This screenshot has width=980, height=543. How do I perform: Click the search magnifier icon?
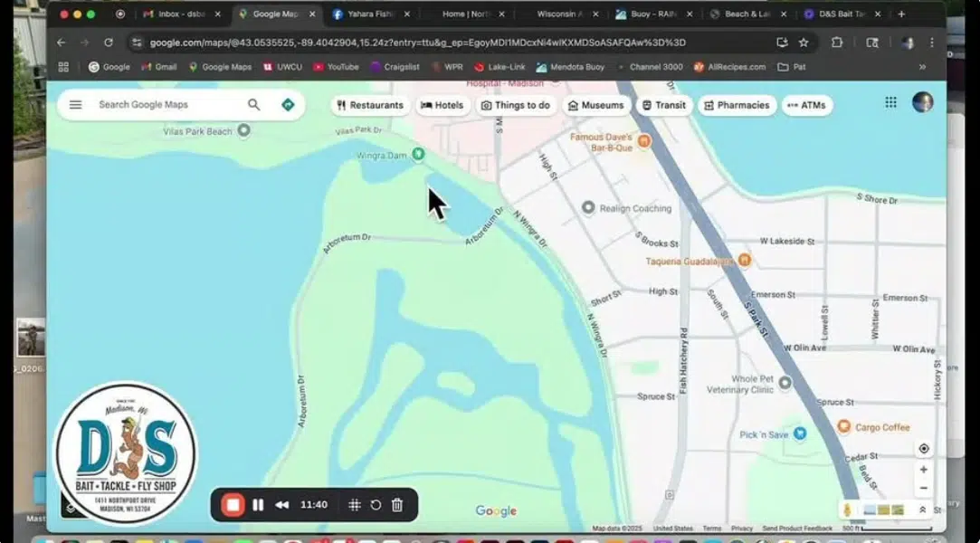coord(254,105)
